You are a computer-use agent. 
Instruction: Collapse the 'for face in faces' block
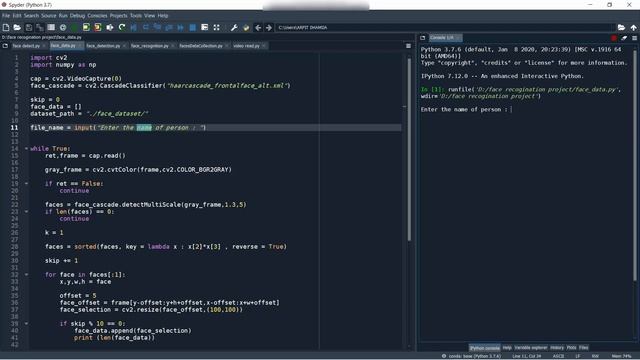(26, 275)
